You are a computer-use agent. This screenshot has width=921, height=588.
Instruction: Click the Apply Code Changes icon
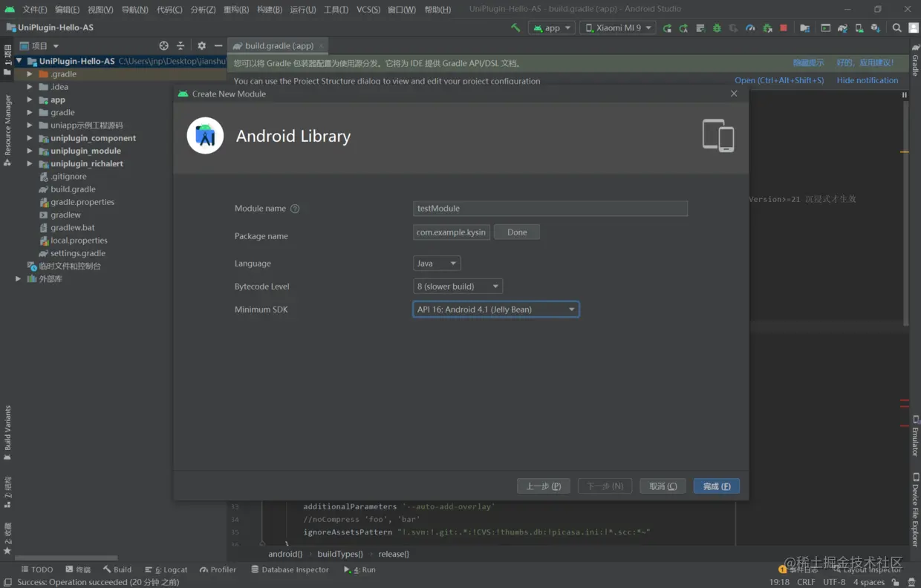[x=683, y=27]
